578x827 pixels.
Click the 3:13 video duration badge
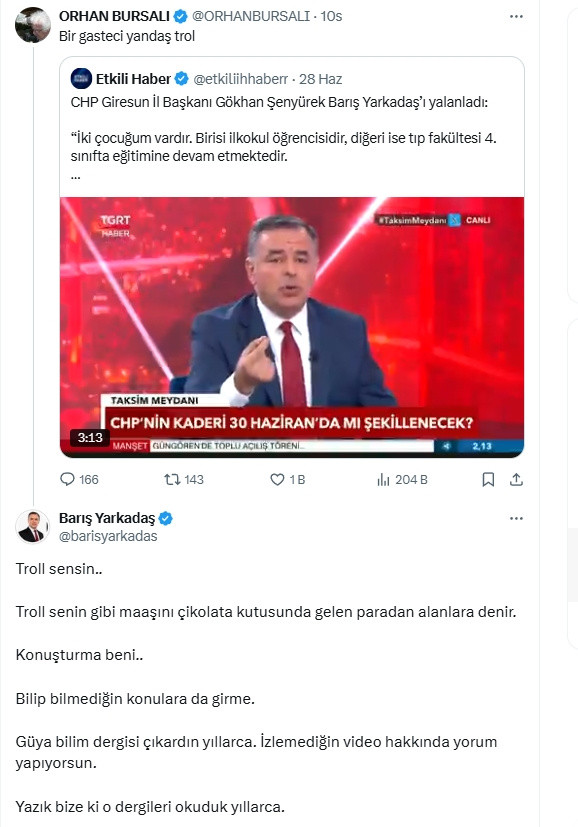[90, 437]
